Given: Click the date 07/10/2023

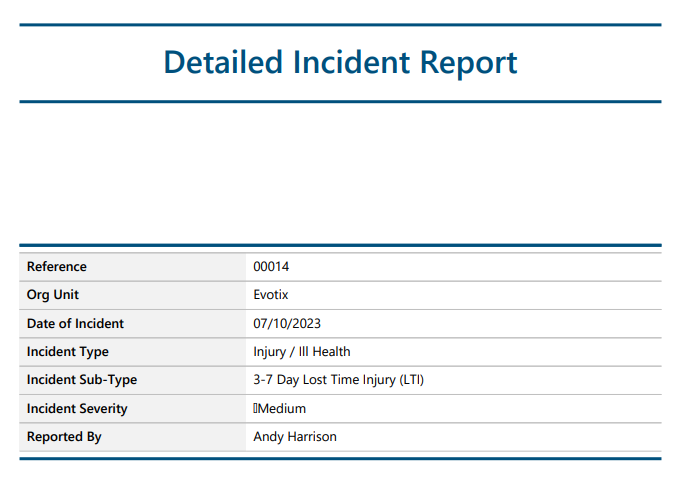Looking at the screenshot, I should [x=287, y=324].
